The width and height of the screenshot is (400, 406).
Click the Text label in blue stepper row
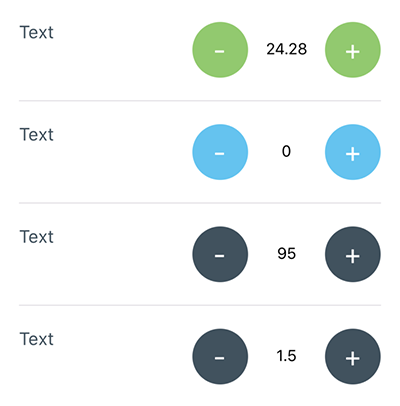click(37, 135)
